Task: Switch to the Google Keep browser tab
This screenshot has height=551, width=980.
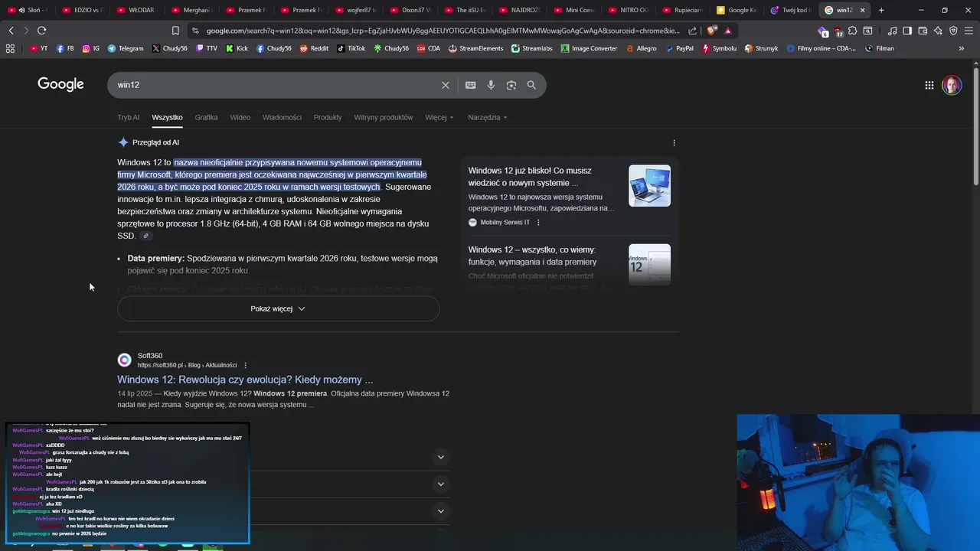Action: [x=736, y=10]
